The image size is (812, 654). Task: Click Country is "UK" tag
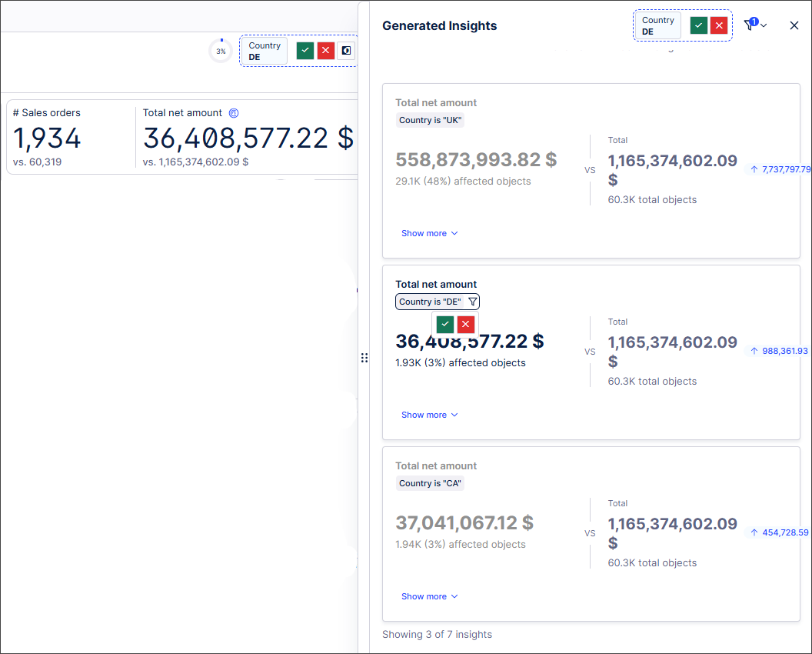click(x=430, y=120)
